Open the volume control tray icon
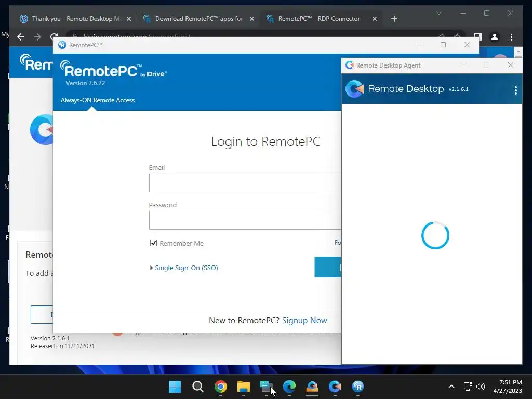 click(x=481, y=387)
